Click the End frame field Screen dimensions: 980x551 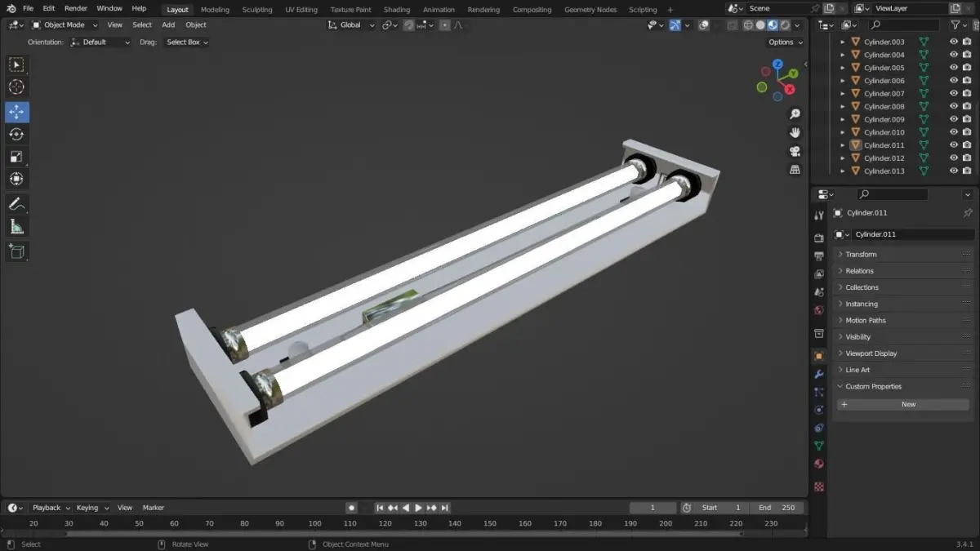tap(777, 508)
